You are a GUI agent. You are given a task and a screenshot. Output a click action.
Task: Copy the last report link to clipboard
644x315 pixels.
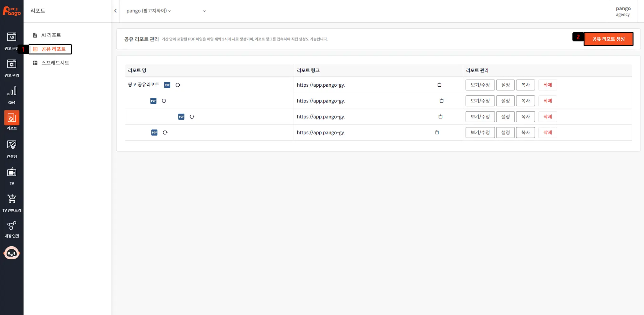pyautogui.click(x=437, y=132)
